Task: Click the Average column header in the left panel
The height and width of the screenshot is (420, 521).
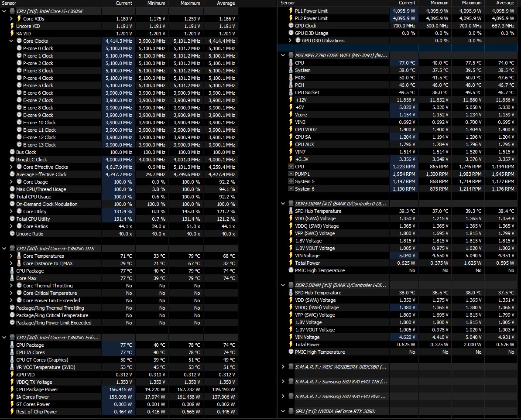Action: [x=221, y=3]
